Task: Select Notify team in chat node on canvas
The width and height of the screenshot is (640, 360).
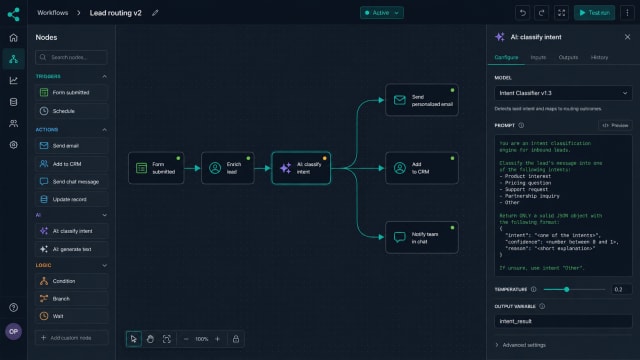Action: (422, 238)
